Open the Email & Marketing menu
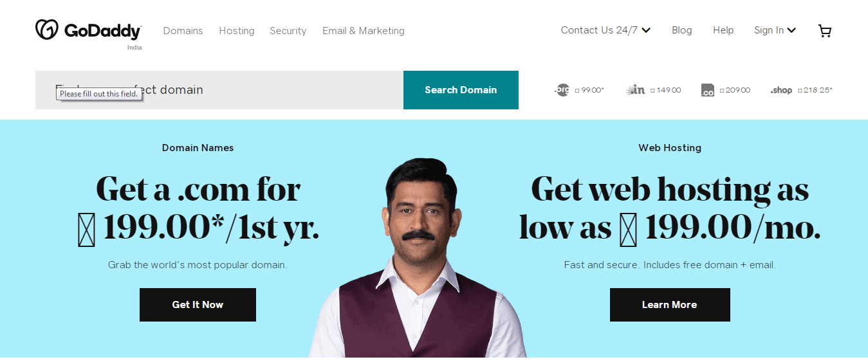This screenshot has width=868, height=364. (x=364, y=31)
